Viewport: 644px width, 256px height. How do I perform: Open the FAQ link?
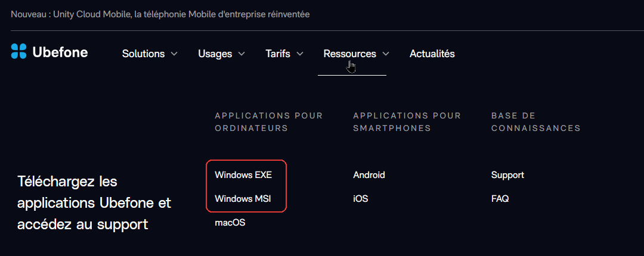[500, 199]
